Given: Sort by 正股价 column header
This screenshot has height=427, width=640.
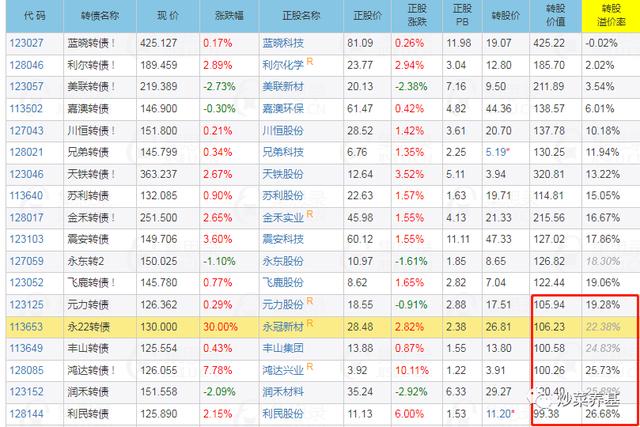Looking at the screenshot, I should 367,16.
